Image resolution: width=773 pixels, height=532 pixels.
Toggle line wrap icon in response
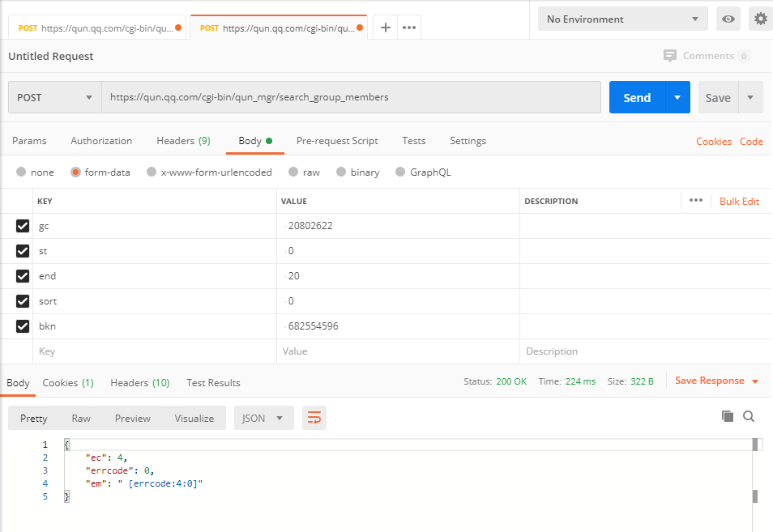(x=314, y=418)
